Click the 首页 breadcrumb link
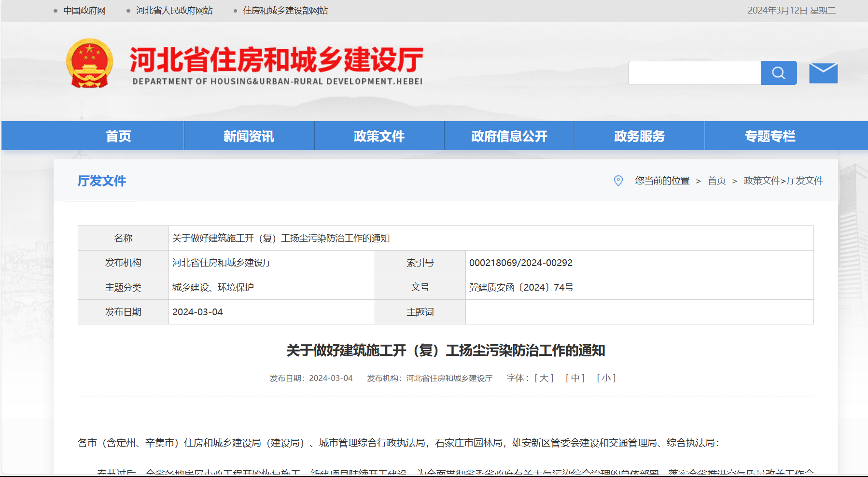The width and height of the screenshot is (868, 477). (x=716, y=181)
